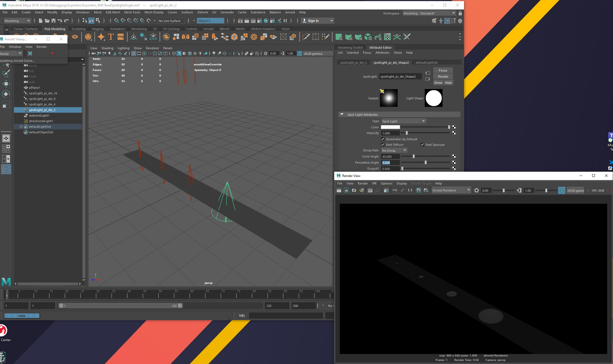Click the Presets button
The height and width of the screenshot is (364, 613).
click(x=443, y=77)
